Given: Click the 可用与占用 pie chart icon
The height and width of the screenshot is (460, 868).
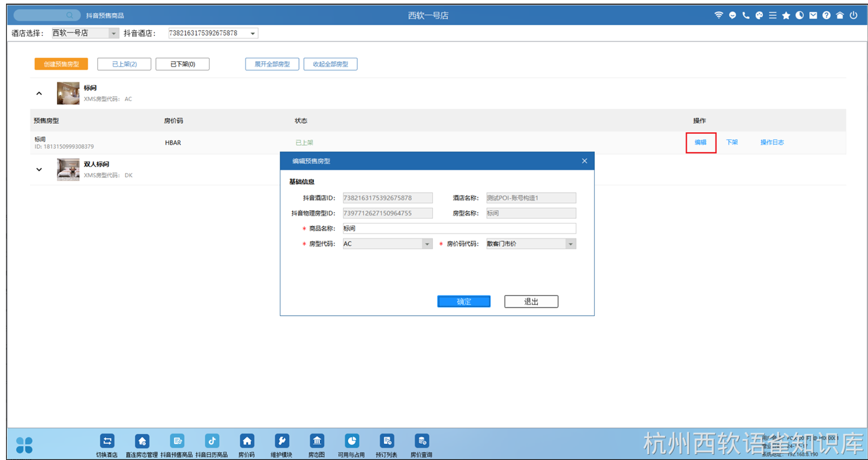Looking at the screenshot, I should 351,441.
